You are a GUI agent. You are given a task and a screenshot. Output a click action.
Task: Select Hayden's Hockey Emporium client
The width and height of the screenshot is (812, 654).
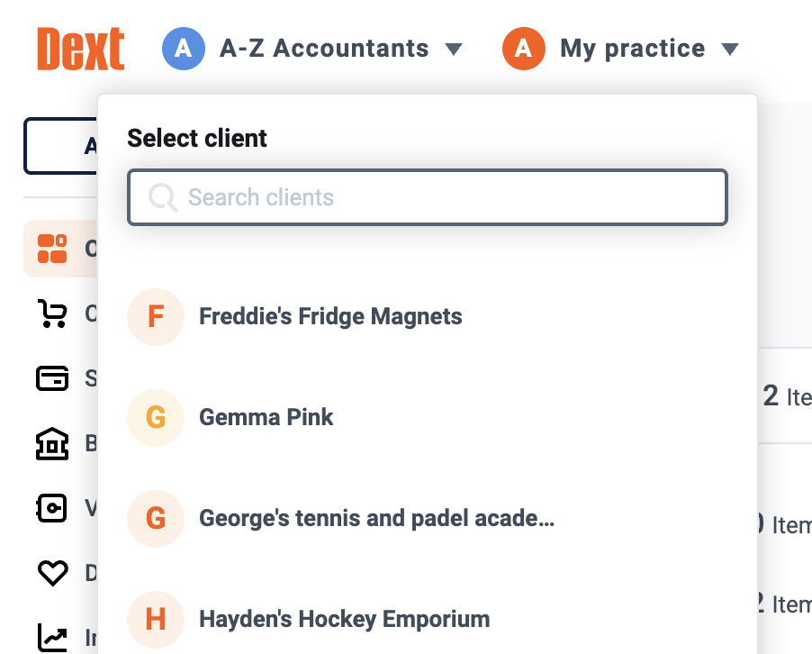point(428,619)
